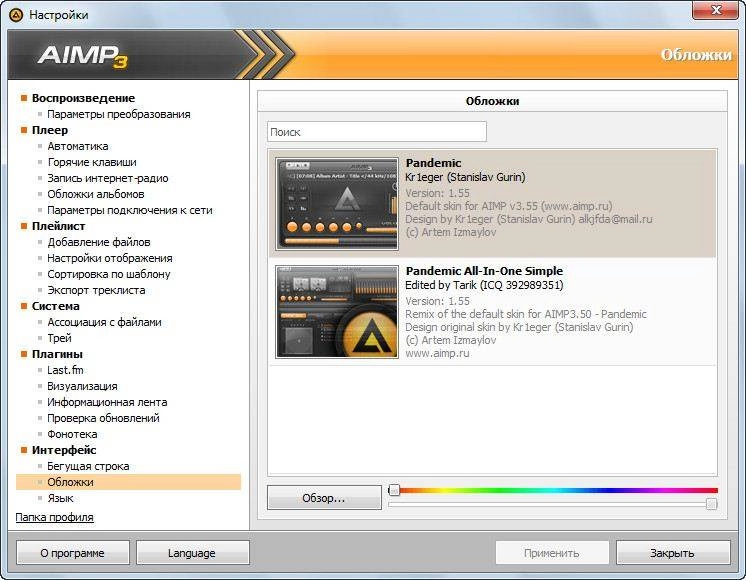Select the highlighted Обложки tree item

click(x=128, y=482)
